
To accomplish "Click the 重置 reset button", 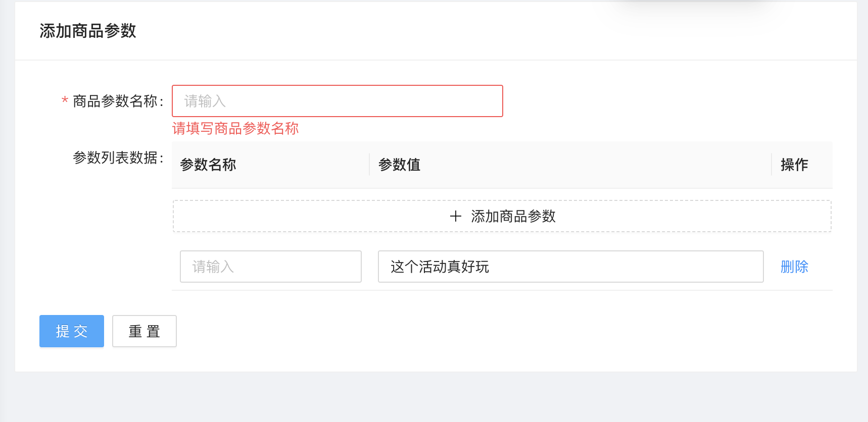I will pyautogui.click(x=144, y=331).
